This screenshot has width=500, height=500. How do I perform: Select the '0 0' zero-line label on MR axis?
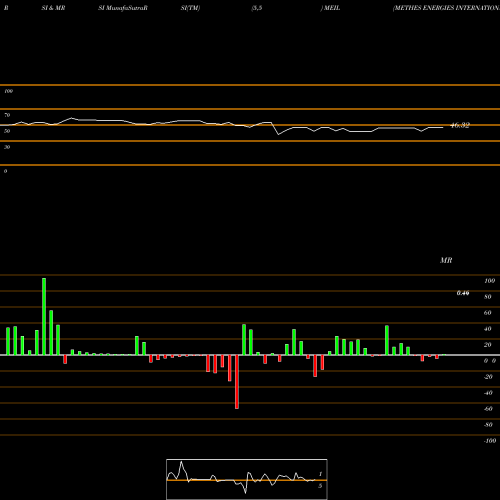tap(490, 361)
